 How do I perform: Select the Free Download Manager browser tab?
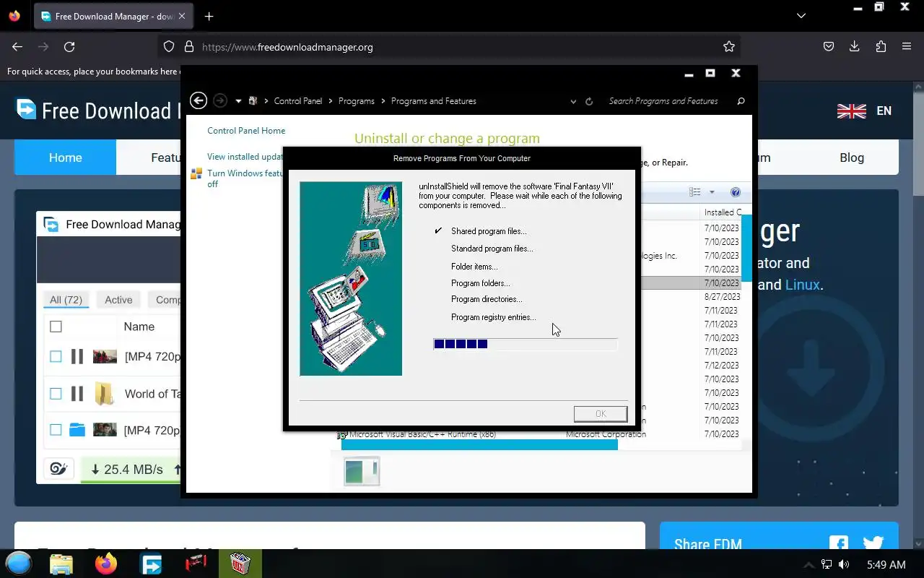pyautogui.click(x=114, y=16)
